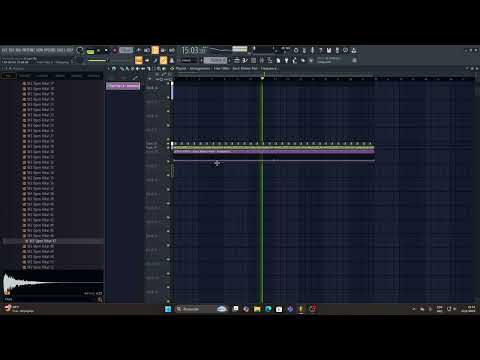Click the 15:03 time display
The height and width of the screenshot is (360, 480).
coord(194,50)
